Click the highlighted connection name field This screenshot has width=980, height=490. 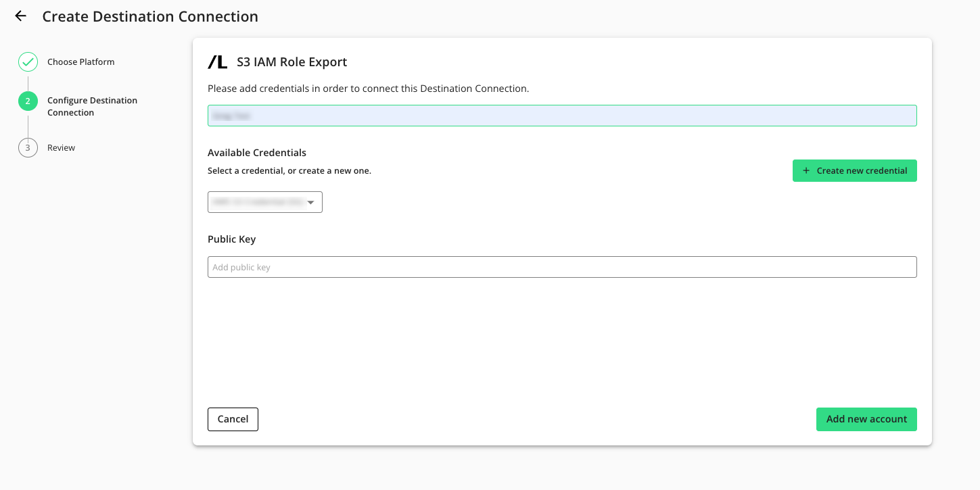561,116
